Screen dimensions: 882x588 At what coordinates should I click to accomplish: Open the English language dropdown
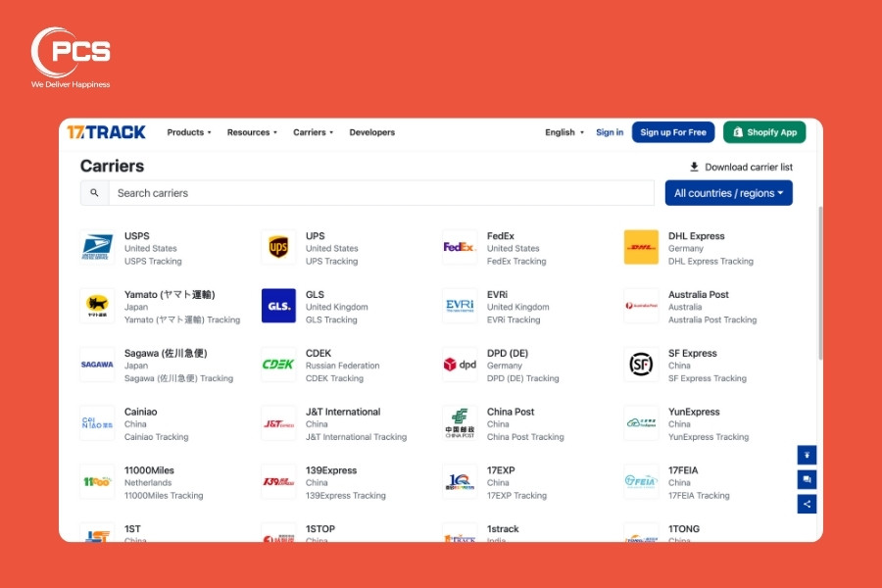tap(564, 132)
